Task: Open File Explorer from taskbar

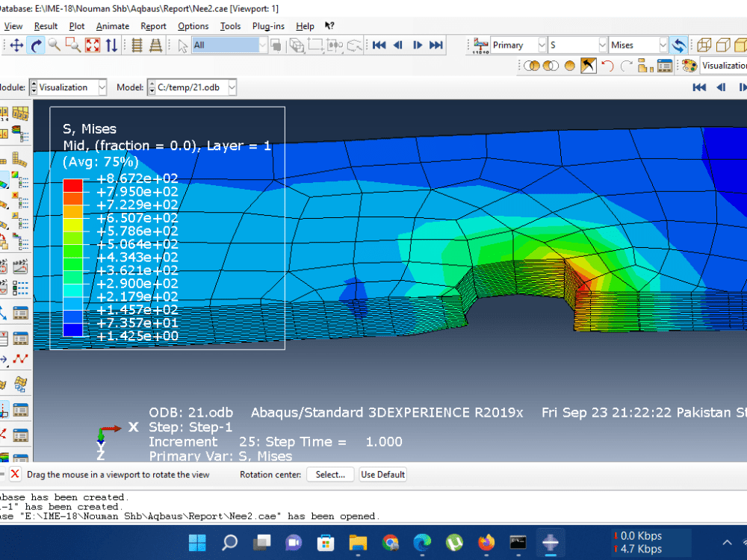Action: pos(358,542)
